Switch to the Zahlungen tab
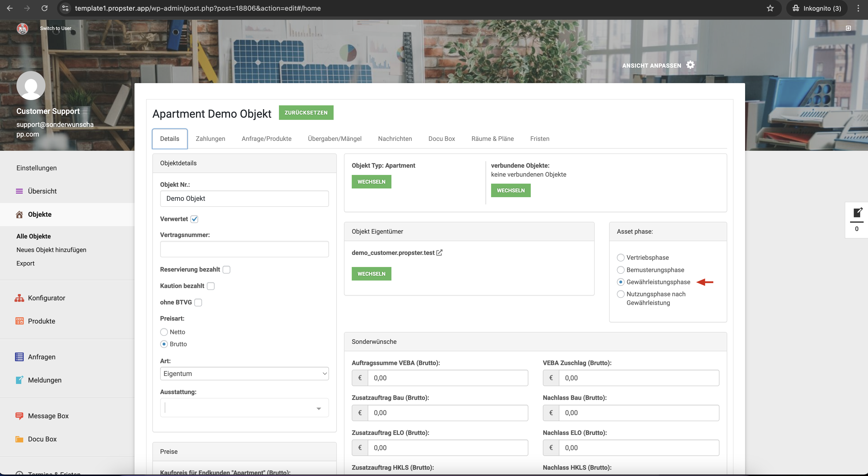This screenshot has height=476, width=868. (x=210, y=139)
